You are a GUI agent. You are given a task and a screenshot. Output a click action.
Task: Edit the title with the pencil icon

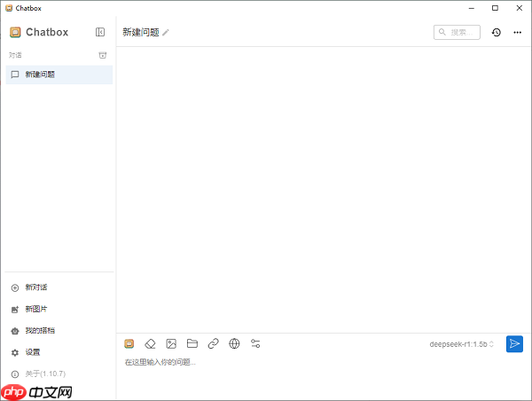166,33
